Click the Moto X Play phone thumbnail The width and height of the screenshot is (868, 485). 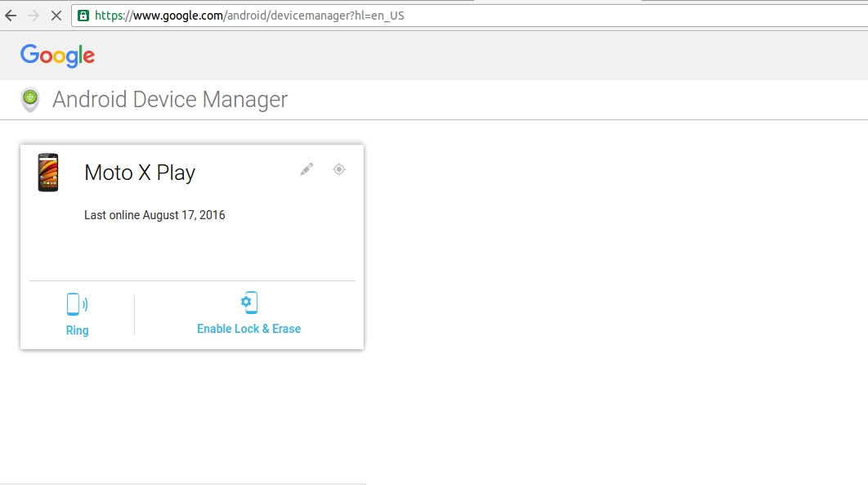tap(48, 173)
